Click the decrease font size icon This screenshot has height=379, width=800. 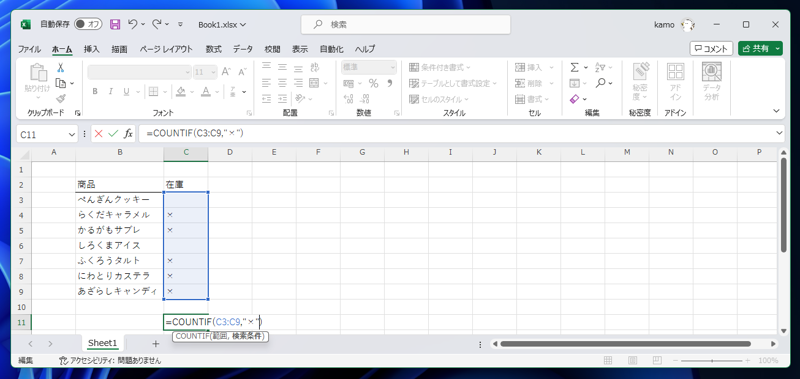[x=242, y=72]
